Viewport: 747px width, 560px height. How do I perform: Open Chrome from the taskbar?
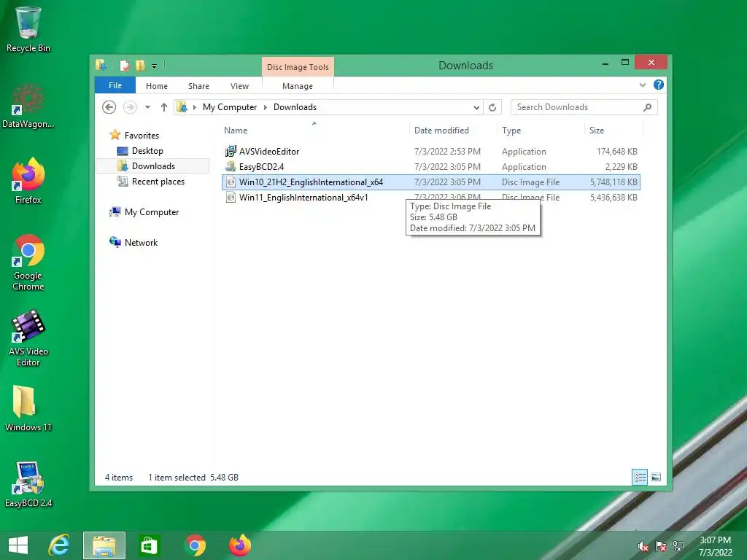click(x=194, y=545)
